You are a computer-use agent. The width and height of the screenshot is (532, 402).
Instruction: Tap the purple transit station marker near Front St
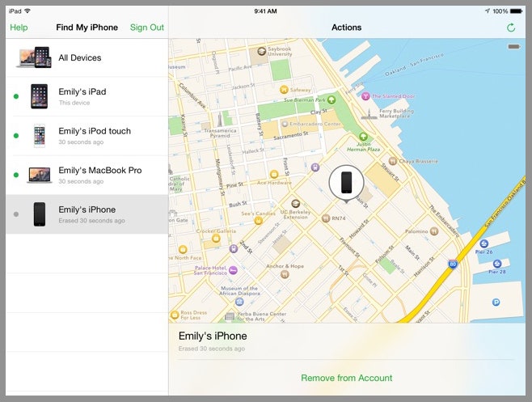coord(315,167)
